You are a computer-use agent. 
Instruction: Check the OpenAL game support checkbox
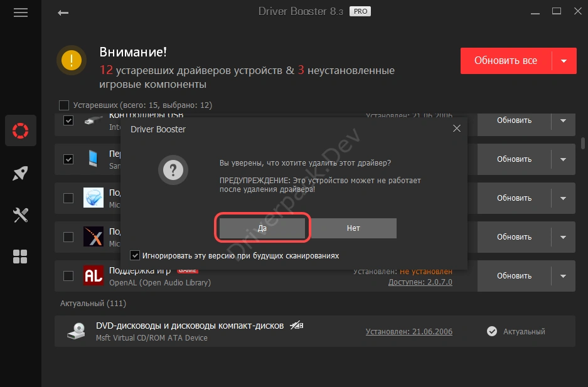[x=68, y=276]
